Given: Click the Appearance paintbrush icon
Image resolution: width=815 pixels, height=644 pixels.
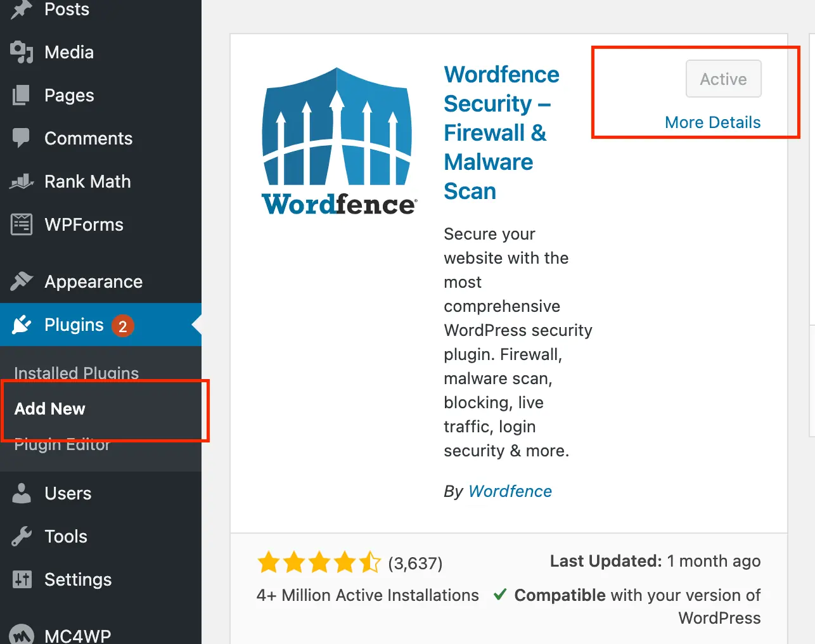Looking at the screenshot, I should [22, 281].
